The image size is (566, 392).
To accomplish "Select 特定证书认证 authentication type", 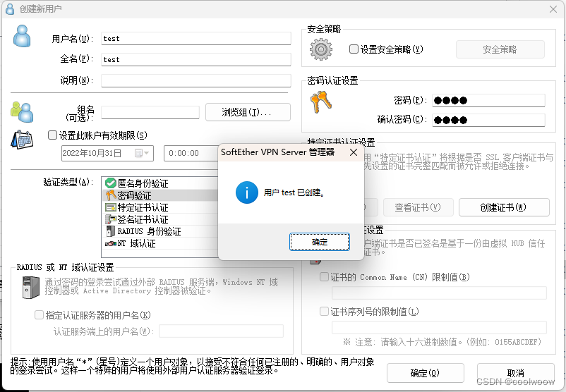I will click(161, 207).
